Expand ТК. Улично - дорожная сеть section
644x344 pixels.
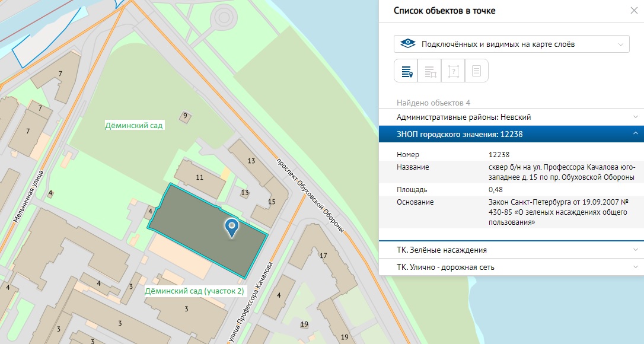tap(511, 267)
